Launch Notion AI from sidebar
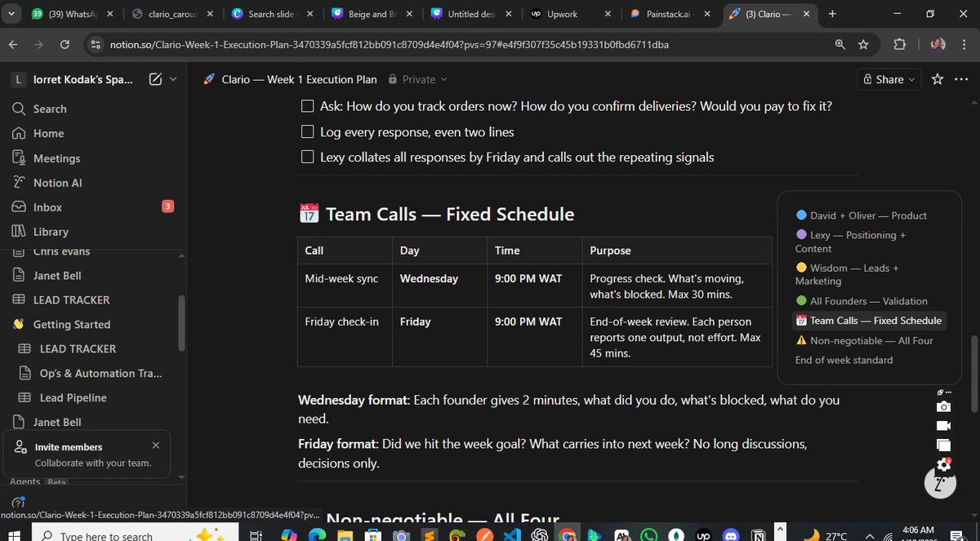This screenshot has width=980, height=541. (57, 183)
